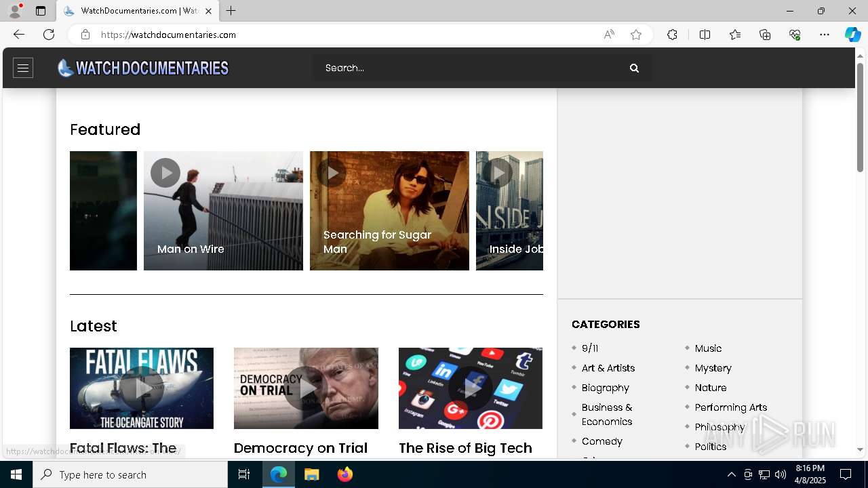Open browser Collections
The height and width of the screenshot is (488, 868).
765,35
